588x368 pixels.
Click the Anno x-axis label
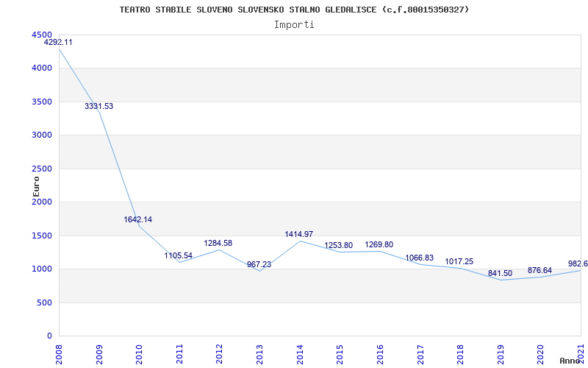tap(570, 361)
